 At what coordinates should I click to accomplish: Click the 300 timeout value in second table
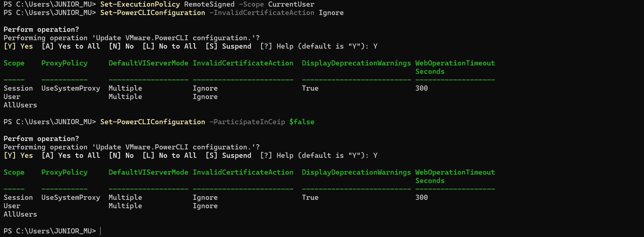point(422,198)
